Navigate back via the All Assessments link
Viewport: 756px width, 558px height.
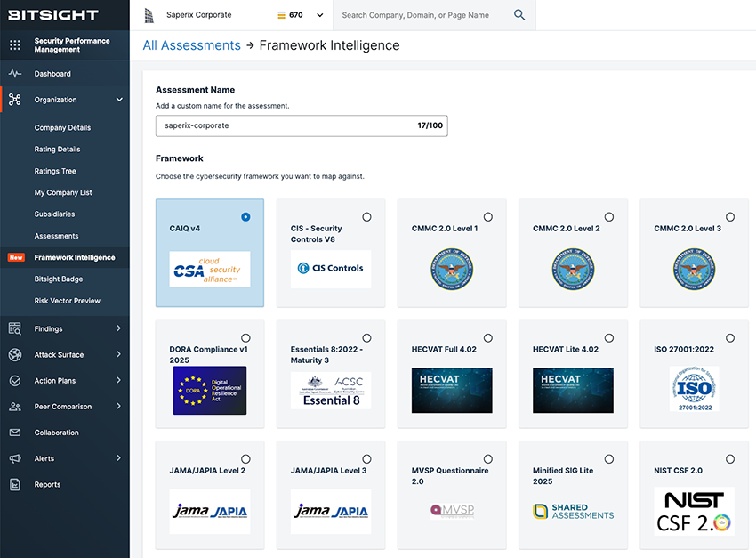191,44
